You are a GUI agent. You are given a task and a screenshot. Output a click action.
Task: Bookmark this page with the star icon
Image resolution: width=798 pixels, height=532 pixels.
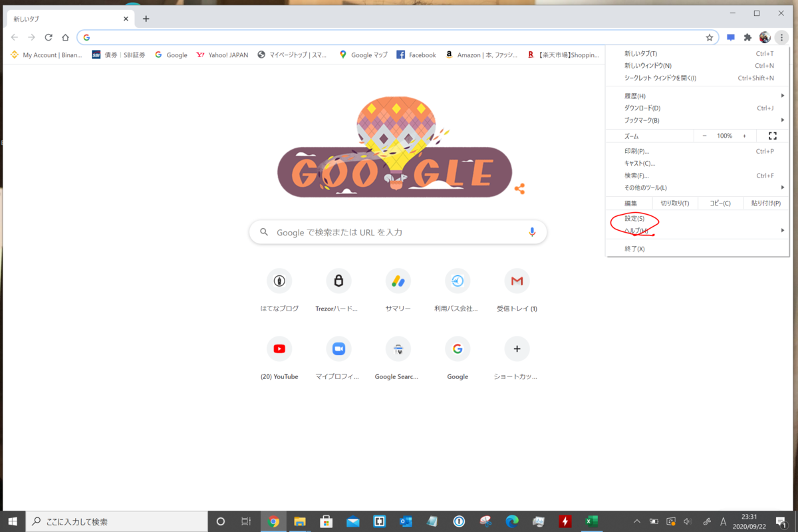point(710,37)
